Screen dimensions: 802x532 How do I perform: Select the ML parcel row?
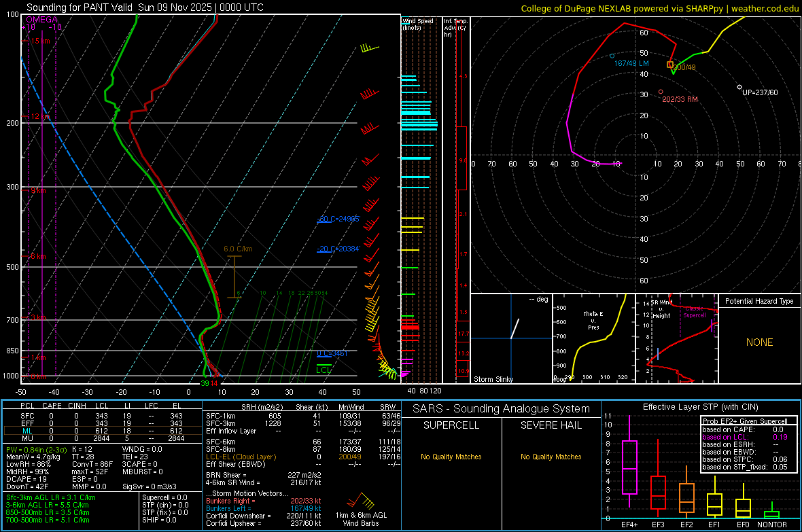point(102,430)
